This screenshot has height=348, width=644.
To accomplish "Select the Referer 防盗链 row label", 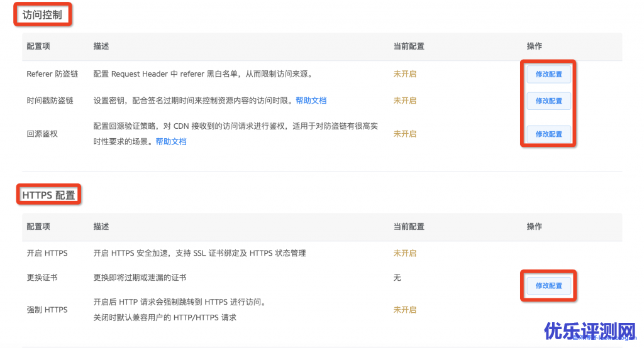I will 52,74.
